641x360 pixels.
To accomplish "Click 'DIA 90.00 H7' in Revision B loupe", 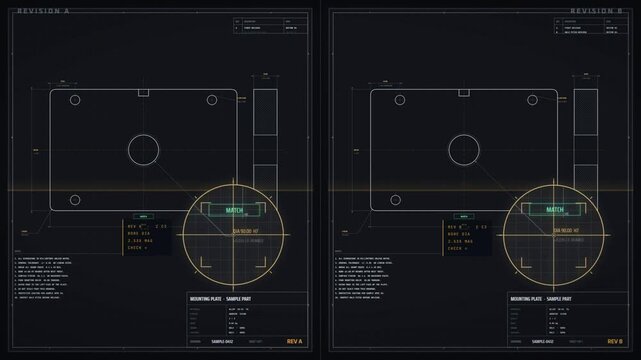I will [x=566, y=231].
